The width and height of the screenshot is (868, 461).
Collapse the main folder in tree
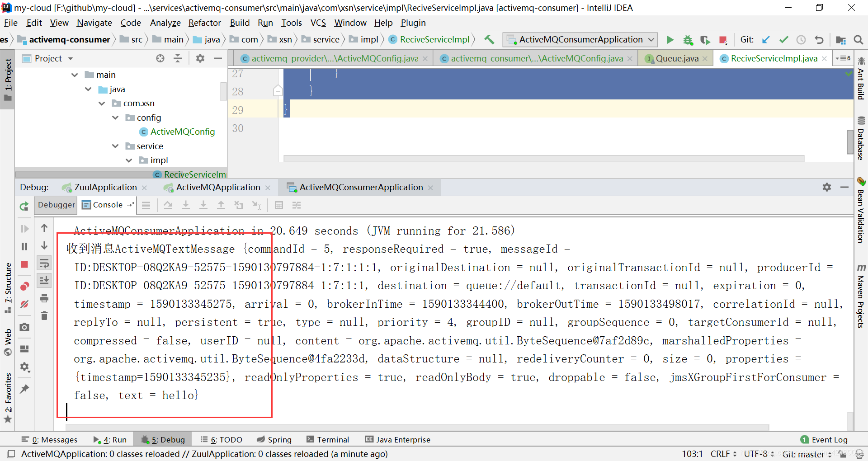click(x=75, y=75)
